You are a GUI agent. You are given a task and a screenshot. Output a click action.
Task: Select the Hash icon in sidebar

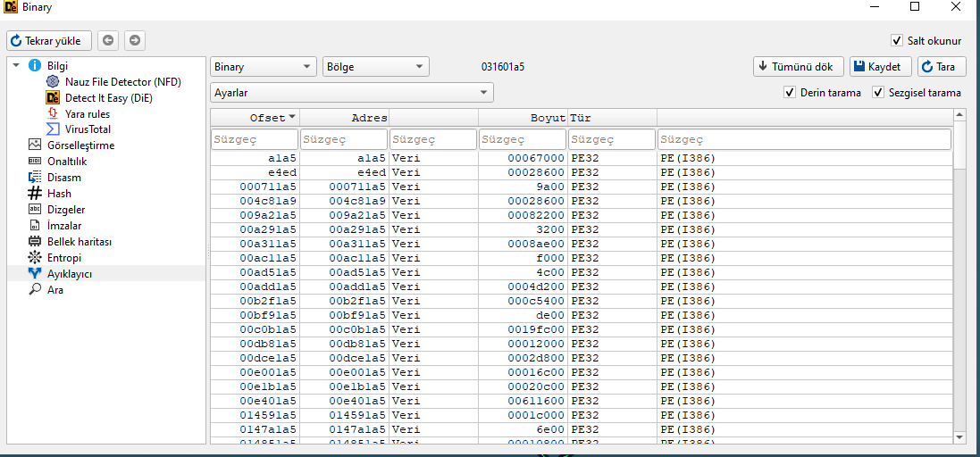35,194
